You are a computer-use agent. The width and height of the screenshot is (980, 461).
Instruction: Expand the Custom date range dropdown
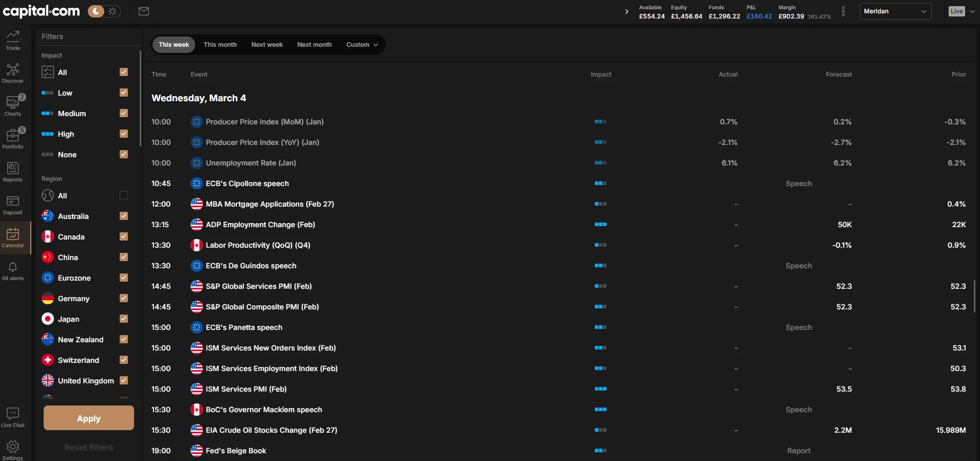pyautogui.click(x=362, y=45)
